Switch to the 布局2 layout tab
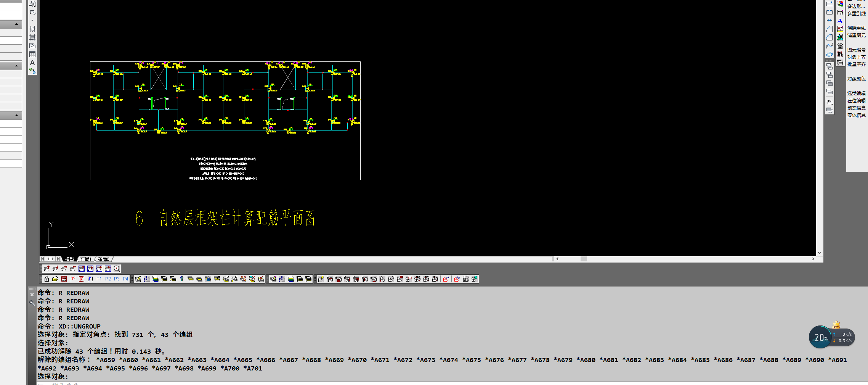 103,259
